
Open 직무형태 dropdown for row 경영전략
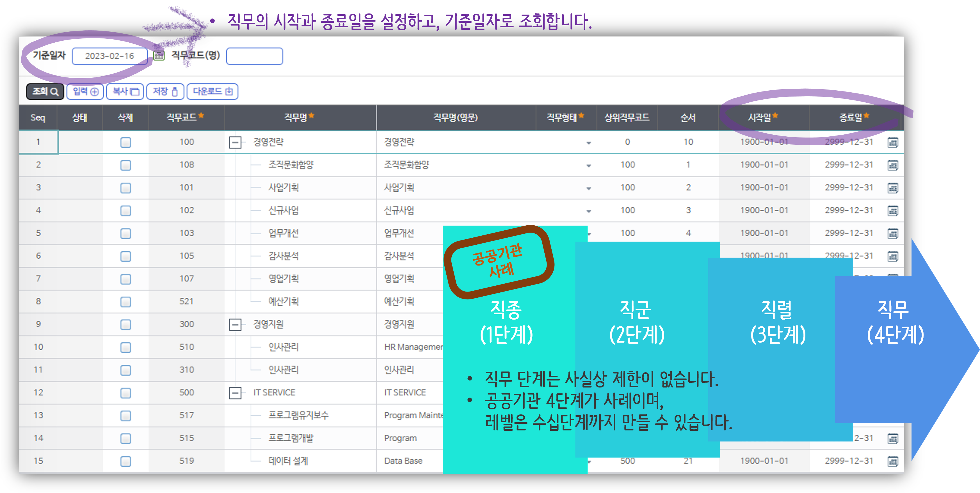588,143
